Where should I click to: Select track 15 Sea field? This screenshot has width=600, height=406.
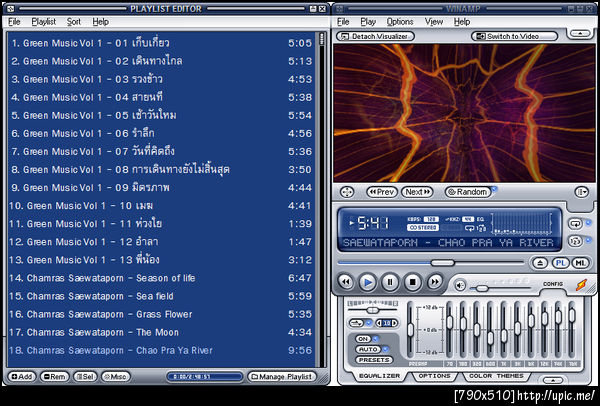pos(161,296)
